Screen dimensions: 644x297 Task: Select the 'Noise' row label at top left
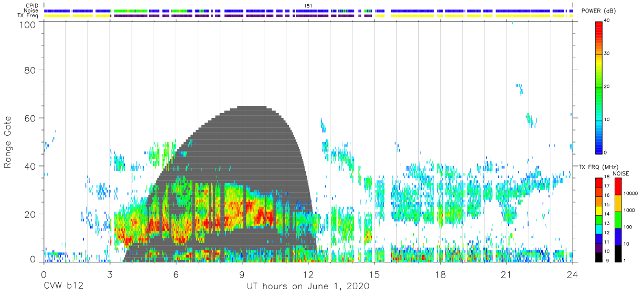point(31,10)
